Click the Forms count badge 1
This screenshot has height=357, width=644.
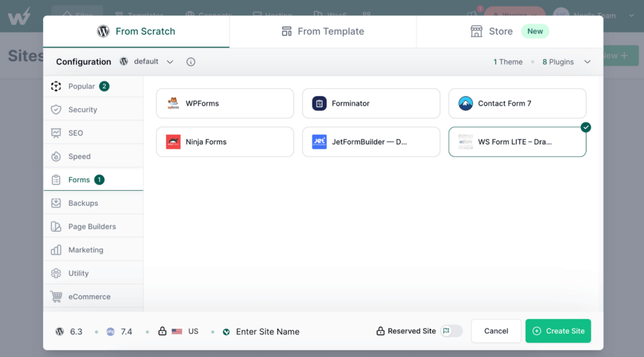click(99, 179)
